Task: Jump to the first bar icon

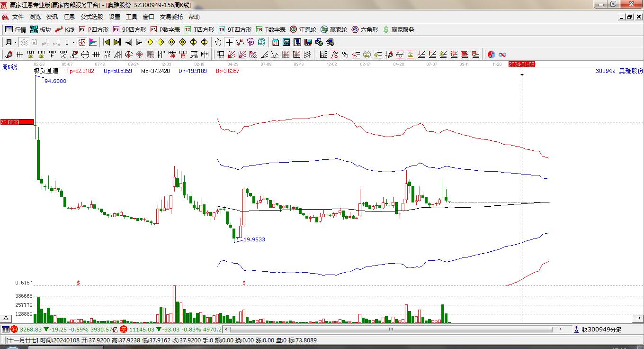Action: [106, 42]
